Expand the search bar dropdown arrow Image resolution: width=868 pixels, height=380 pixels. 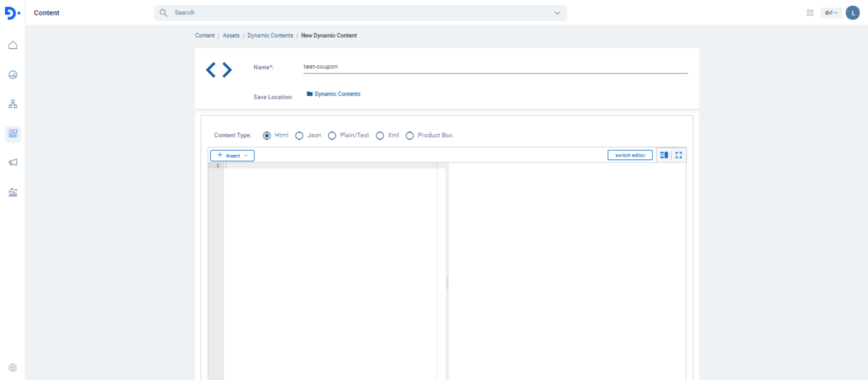[x=557, y=13]
